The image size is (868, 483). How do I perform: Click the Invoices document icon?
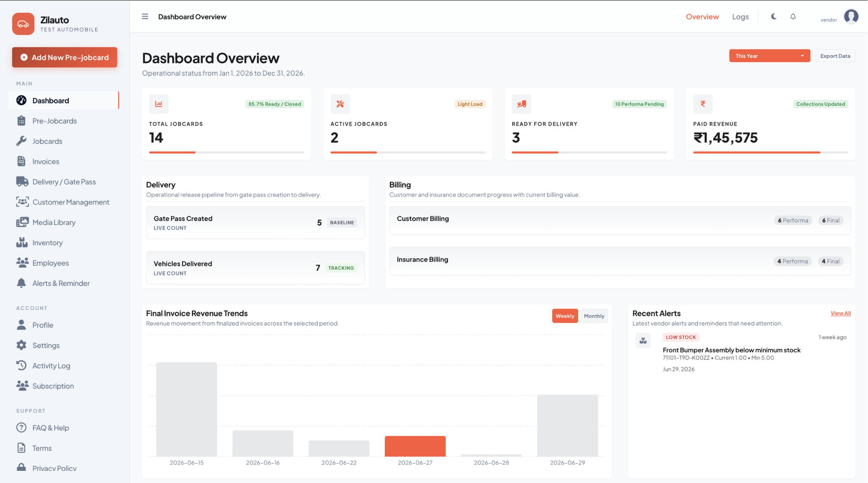pyautogui.click(x=21, y=161)
